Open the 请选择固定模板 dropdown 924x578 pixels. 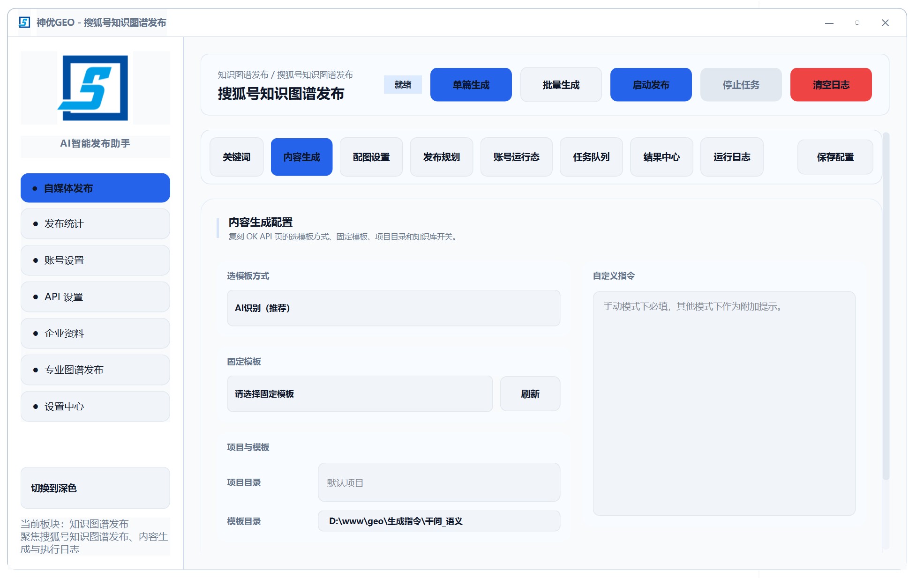tap(360, 393)
